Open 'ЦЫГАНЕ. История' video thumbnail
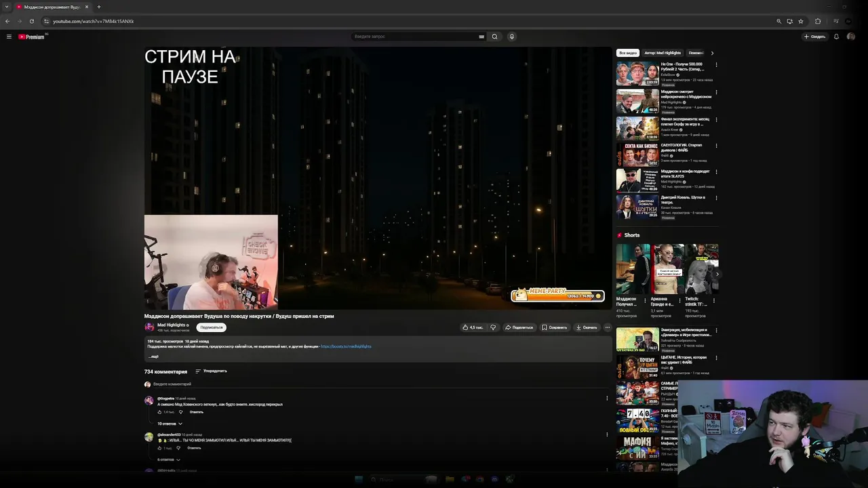Viewport: 868px width, 488px height. tap(637, 367)
